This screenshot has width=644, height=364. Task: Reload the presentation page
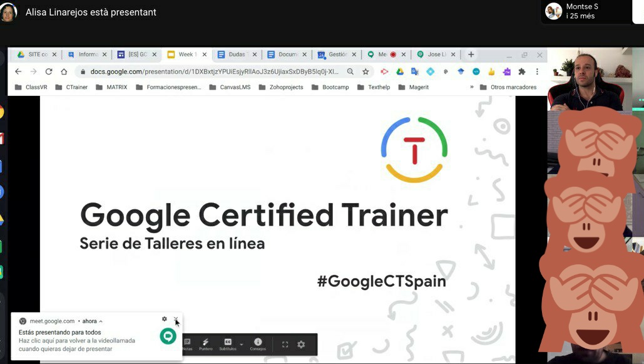(49, 71)
